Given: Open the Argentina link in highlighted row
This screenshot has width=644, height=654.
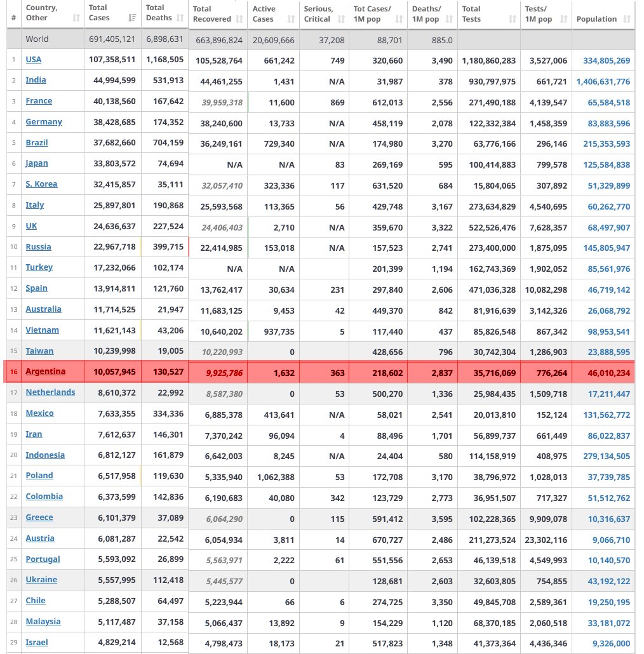Looking at the screenshot, I should click(x=45, y=371).
